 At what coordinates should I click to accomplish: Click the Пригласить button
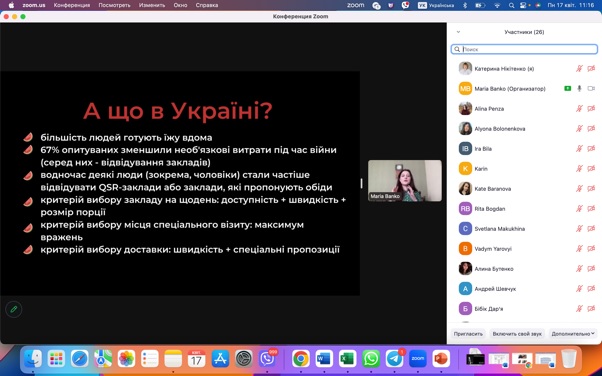point(468,334)
